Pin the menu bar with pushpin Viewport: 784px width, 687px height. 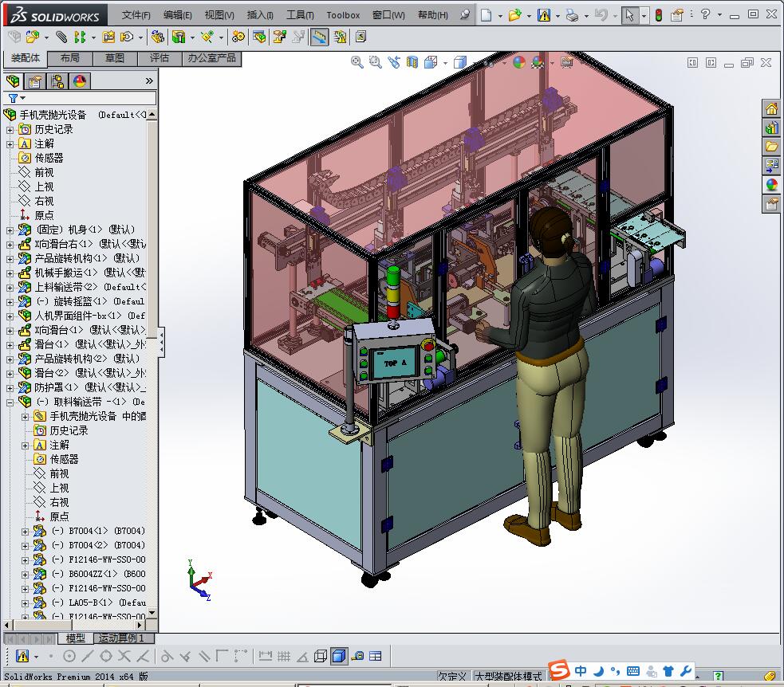tap(465, 14)
